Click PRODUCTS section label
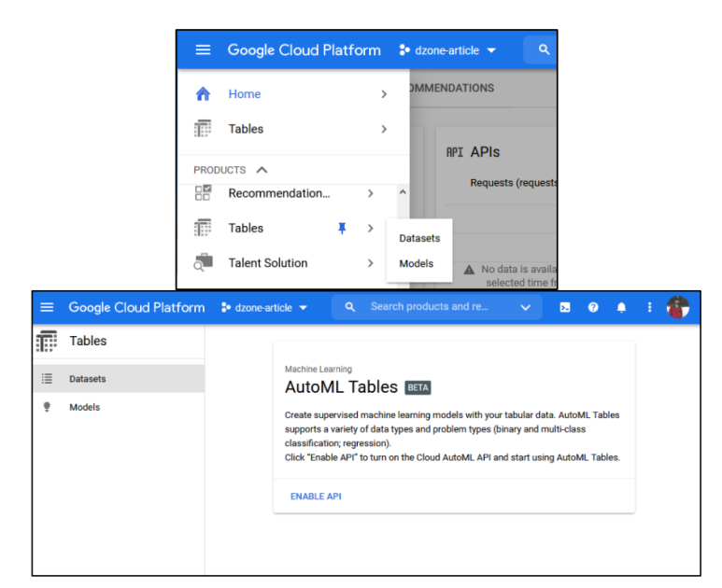Viewport: 722px width, 588px height. [219, 170]
